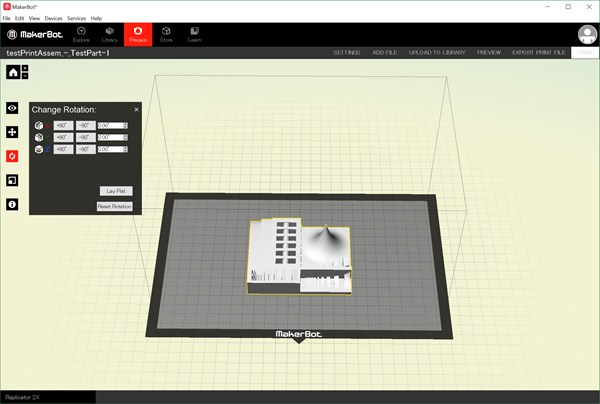Select the Move arrows tool
This screenshot has height=404, width=600.
[x=12, y=132]
